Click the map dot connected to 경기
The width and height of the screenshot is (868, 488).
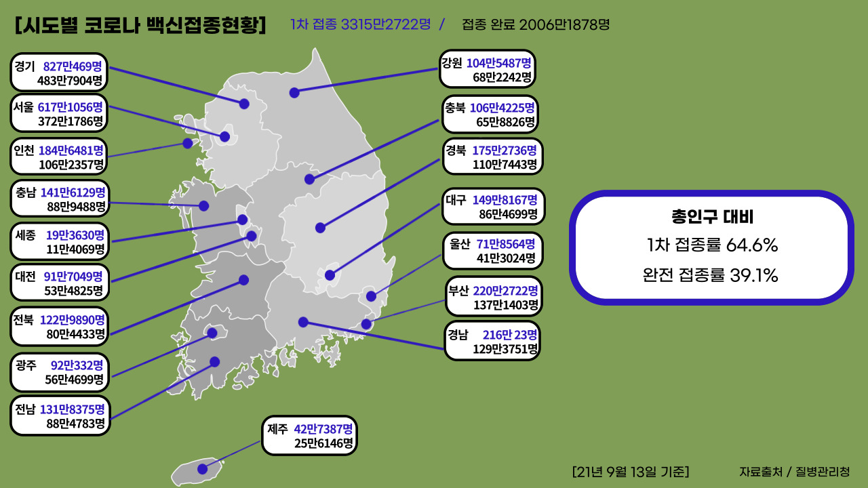point(244,104)
